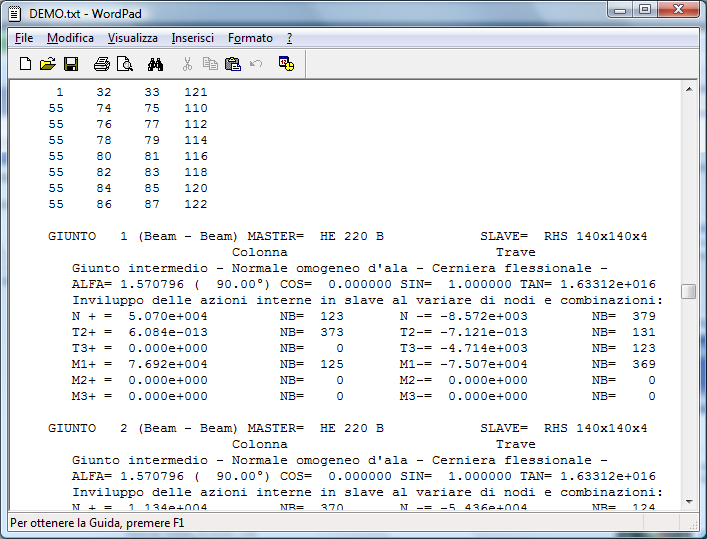This screenshot has width=707, height=539.
Task: Open Print Preview from the toolbar
Action: (124, 64)
